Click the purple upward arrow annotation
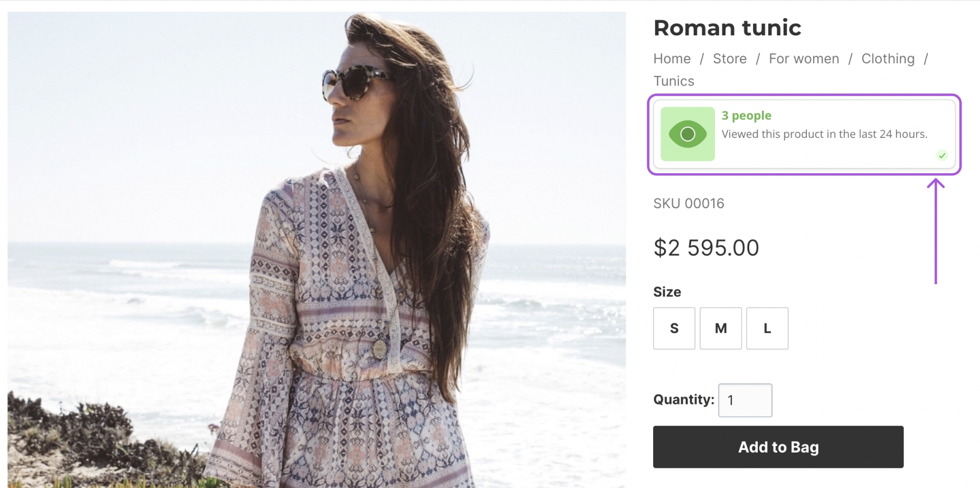Screen dimensions: 980x488 point(936,231)
